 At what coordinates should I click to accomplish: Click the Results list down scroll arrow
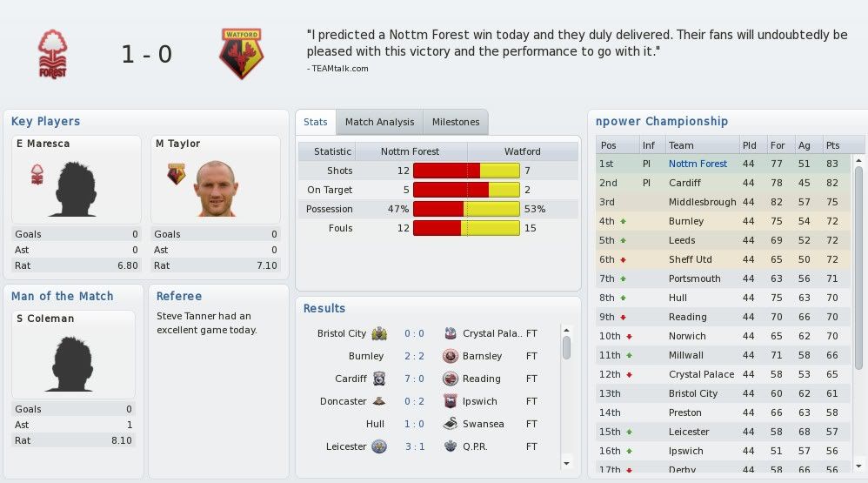566,464
